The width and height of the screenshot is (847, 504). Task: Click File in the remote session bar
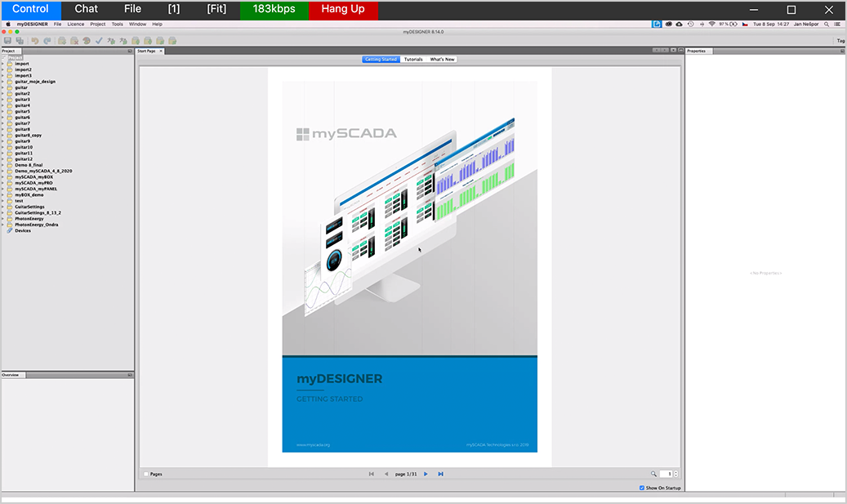point(132,9)
